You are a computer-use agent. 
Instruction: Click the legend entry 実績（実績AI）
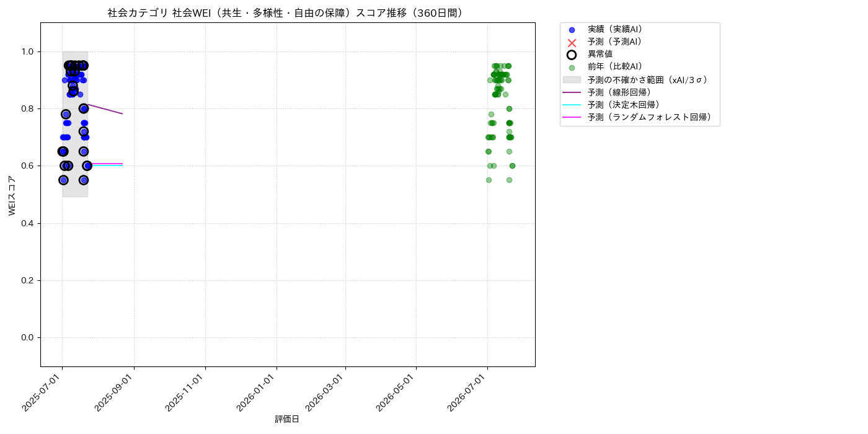(615, 30)
